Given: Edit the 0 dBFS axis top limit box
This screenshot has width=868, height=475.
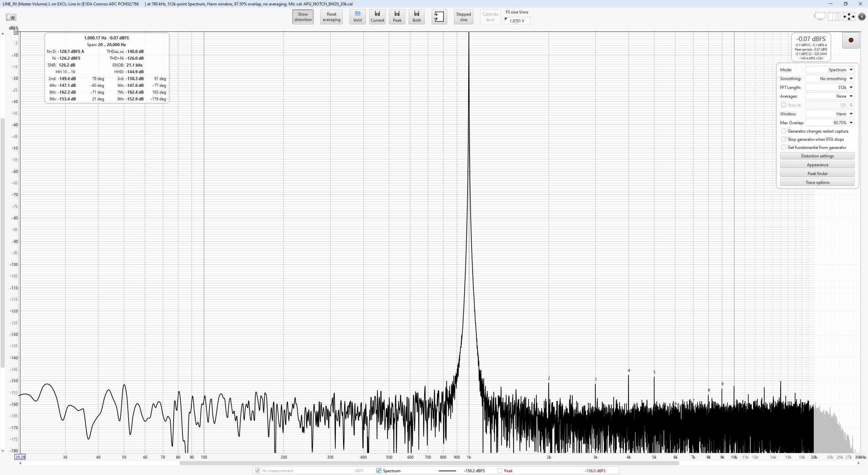Looking at the screenshot, I should 16,32.
